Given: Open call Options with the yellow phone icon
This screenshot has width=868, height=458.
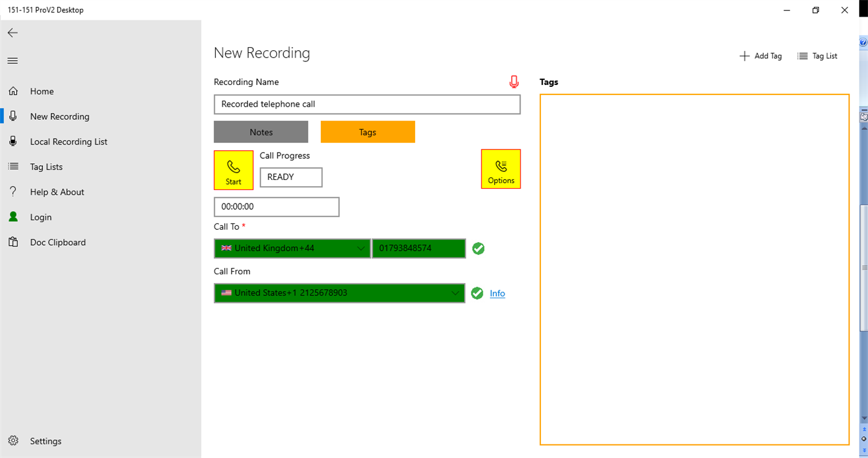Looking at the screenshot, I should pos(501,168).
